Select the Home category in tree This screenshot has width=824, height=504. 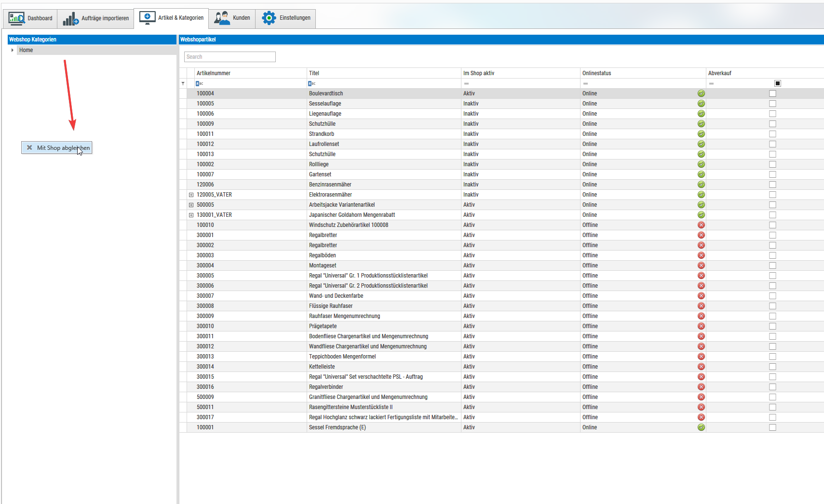tap(26, 50)
